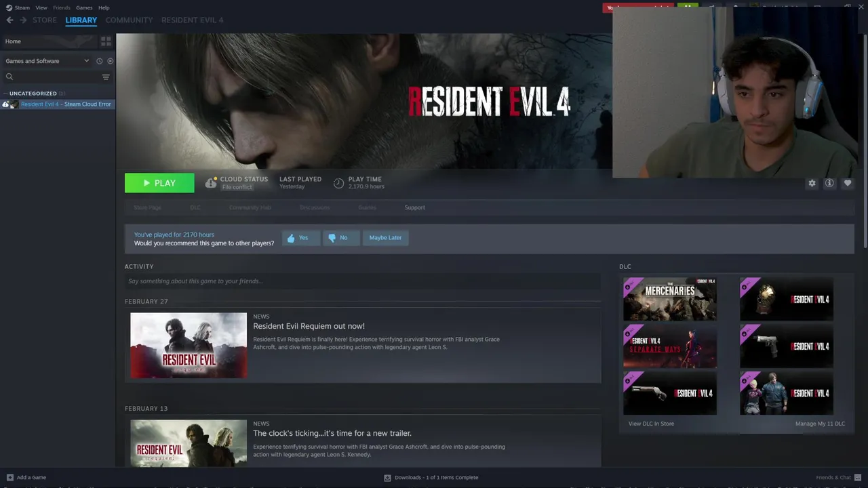Click the Add a Game plus icon
The image size is (868, 488).
click(x=9, y=477)
